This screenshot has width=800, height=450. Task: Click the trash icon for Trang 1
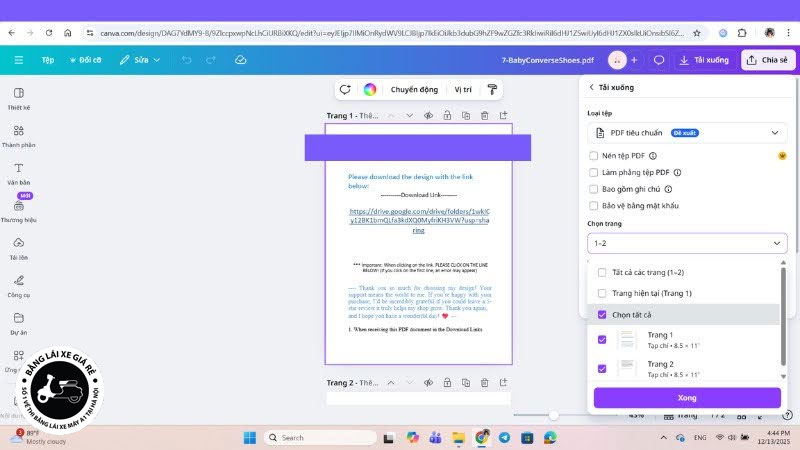485,116
